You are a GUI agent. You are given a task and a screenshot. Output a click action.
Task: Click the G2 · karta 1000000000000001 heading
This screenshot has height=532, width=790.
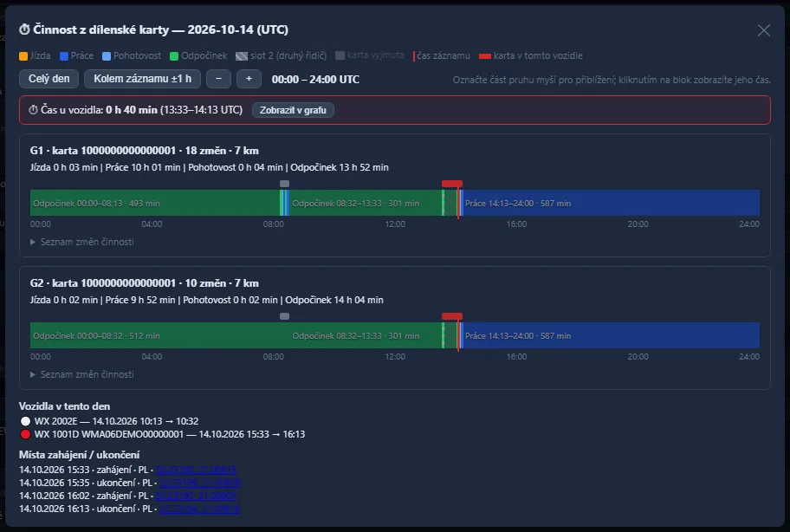[144, 283]
